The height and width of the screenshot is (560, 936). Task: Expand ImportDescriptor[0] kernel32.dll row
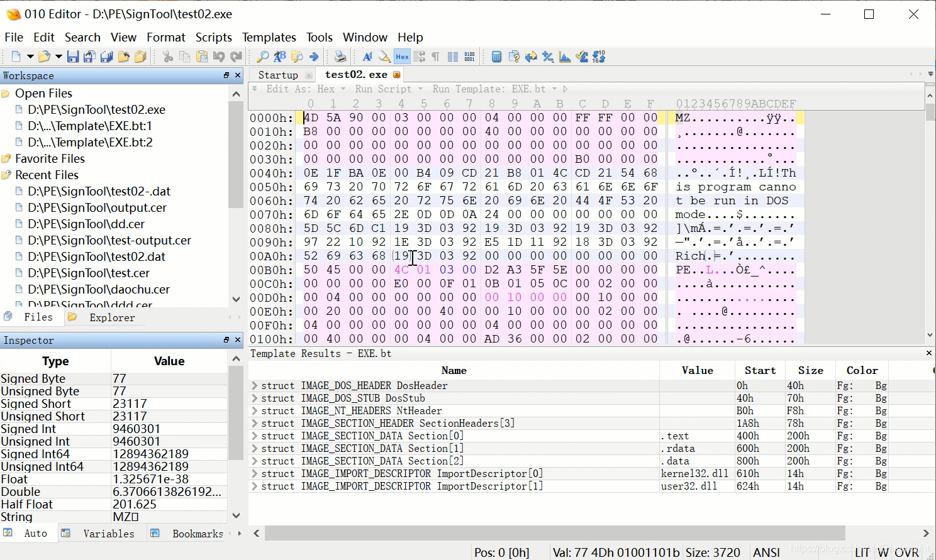[x=255, y=473]
